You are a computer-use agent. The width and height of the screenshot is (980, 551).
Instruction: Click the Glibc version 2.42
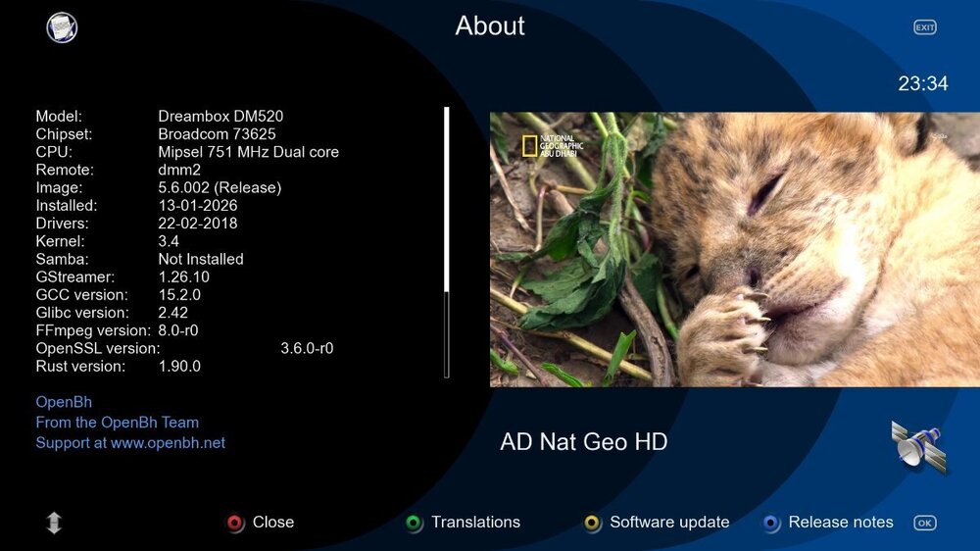(x=173, y=313)
